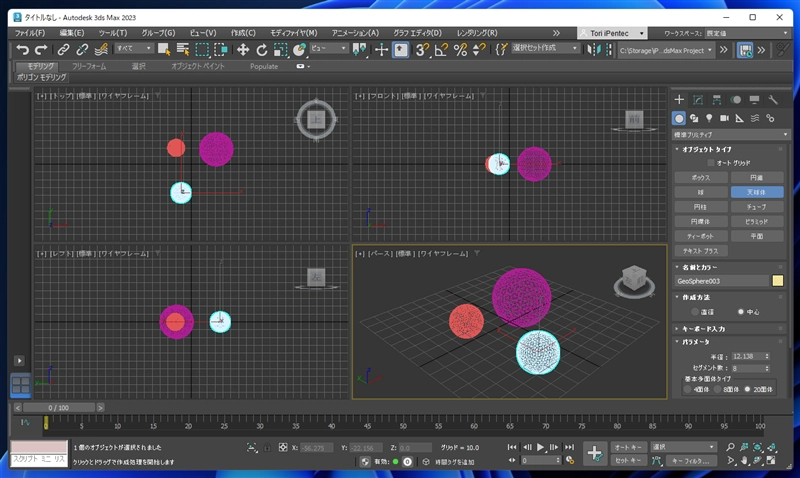Screen dimensions: 800x478
Task: Click the Bind to Space Warp icon
Action: [x=101, y=49]
